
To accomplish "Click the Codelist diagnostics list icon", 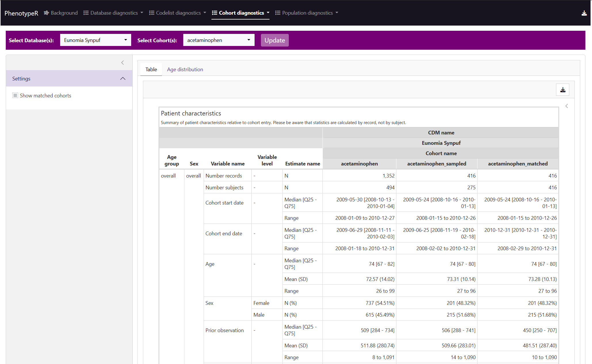I will tap(152, 13).
